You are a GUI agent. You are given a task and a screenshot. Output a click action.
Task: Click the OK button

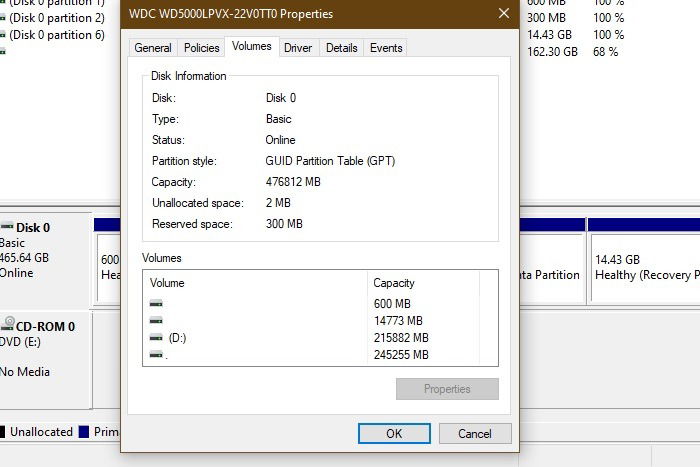[394, 434]
